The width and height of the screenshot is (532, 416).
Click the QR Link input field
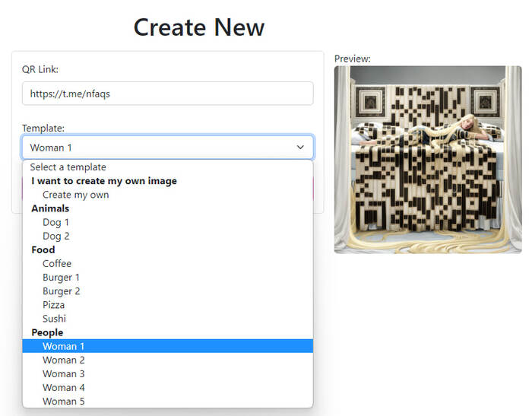point(168,94)
